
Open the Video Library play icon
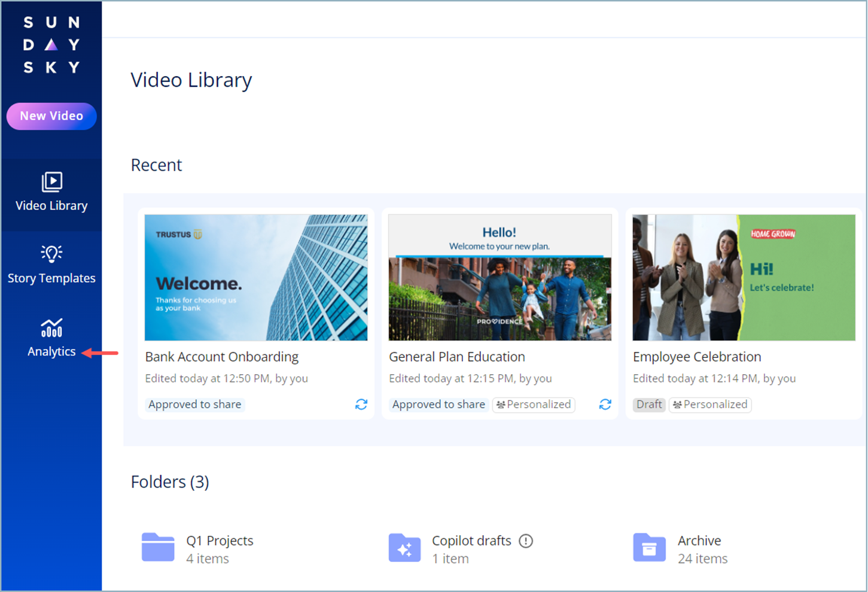coord(51,181)
